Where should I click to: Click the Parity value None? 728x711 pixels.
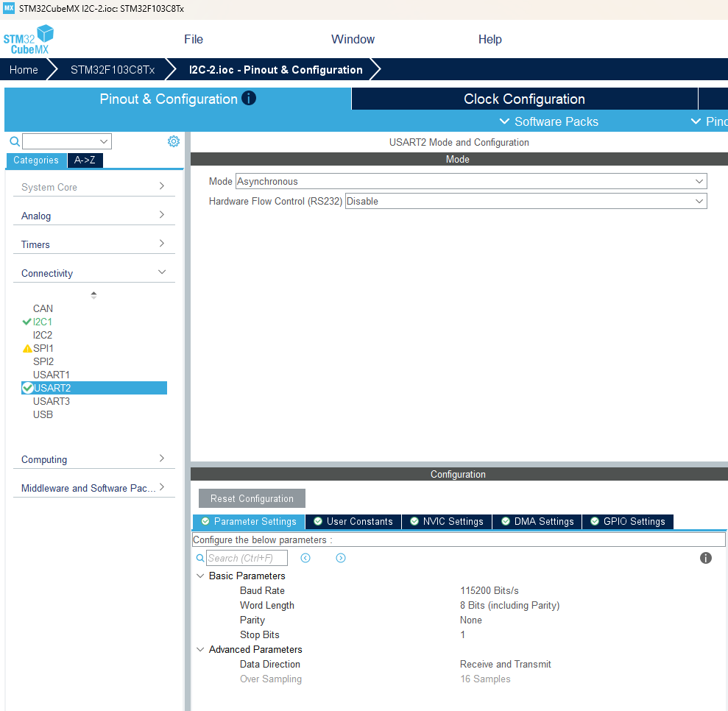pos(471,620)
